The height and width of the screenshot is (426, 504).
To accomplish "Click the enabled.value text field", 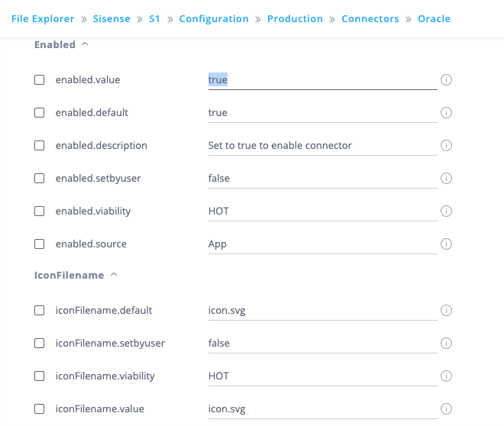I will click(321, 79).
